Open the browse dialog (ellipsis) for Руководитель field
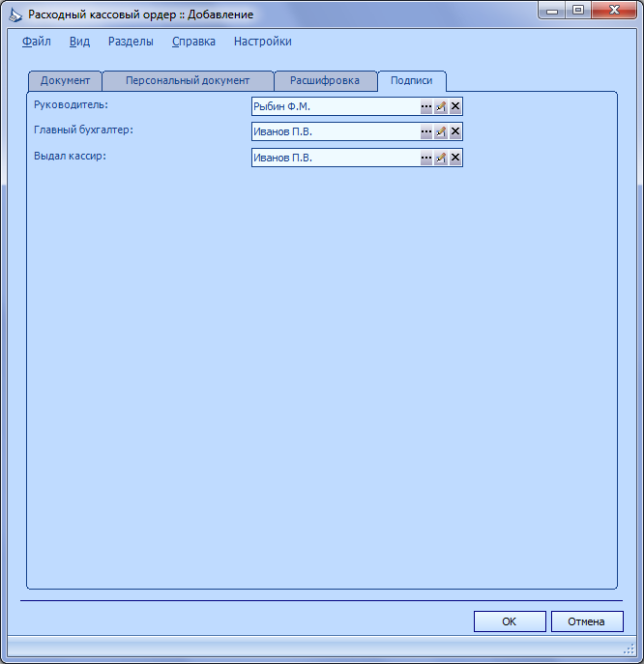 point(426,106)
